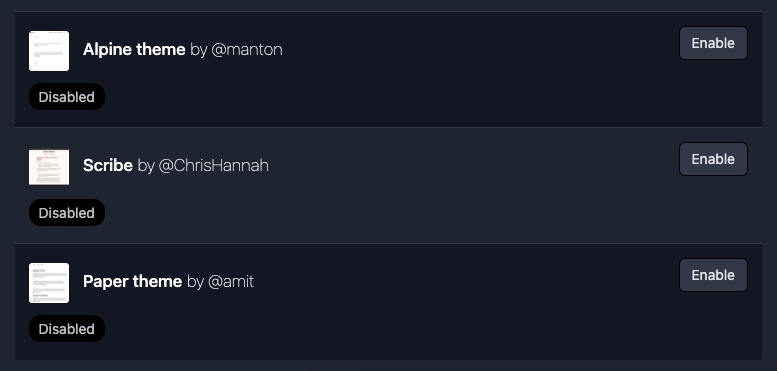Click the word 'by' before @ChrisHannah
The image size is (777, 371).
tap(146, 166)
